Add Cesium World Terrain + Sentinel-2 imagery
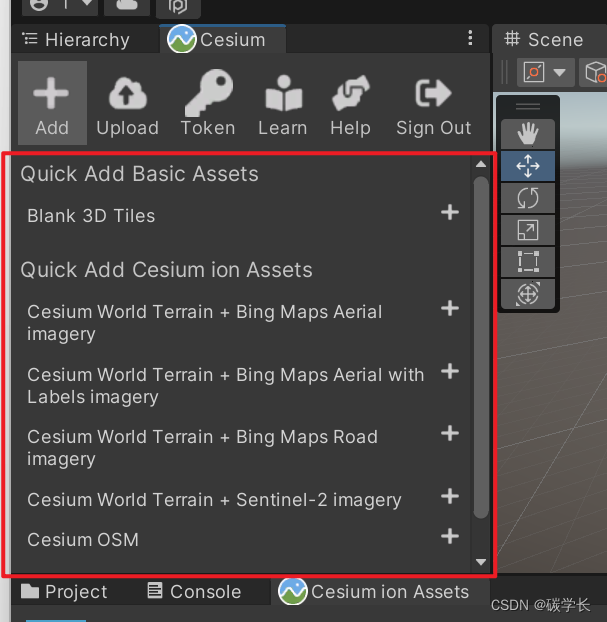The height and width of the screenshot is (622, 607). point(450,496)
